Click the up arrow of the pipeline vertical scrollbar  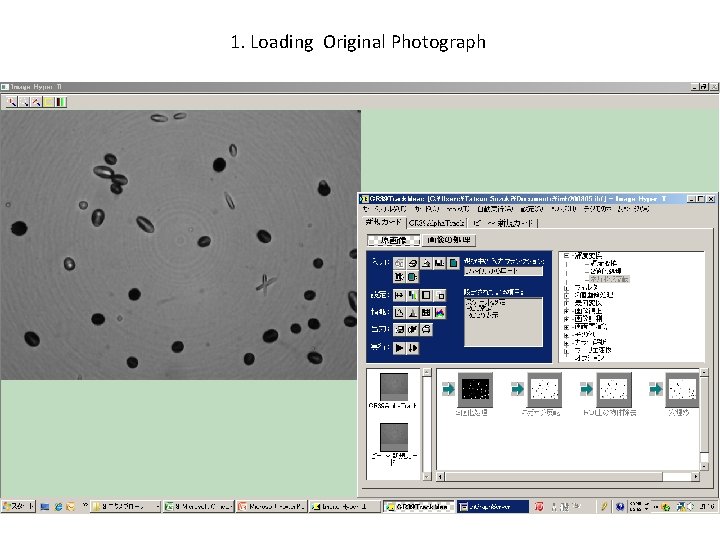pos(704,372)
